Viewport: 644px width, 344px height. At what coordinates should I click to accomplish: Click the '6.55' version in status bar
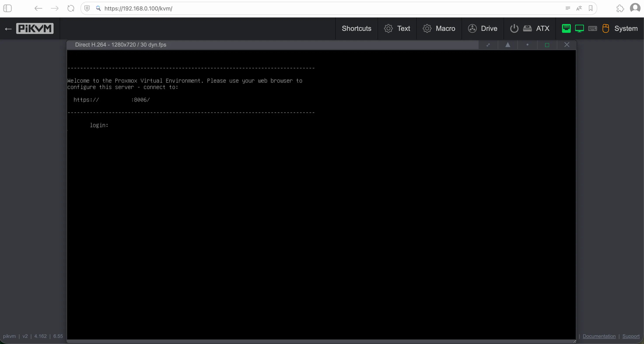coord(58,336)
